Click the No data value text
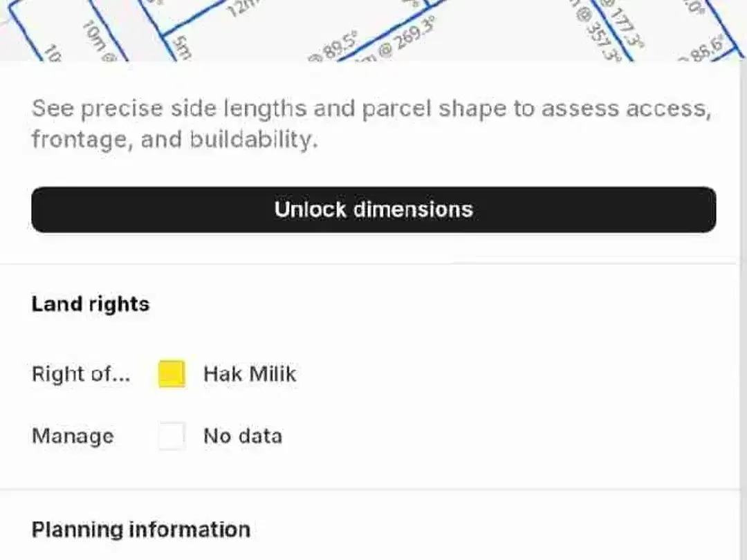This screenshot has height=560, width=747. [x=243, y=436]
